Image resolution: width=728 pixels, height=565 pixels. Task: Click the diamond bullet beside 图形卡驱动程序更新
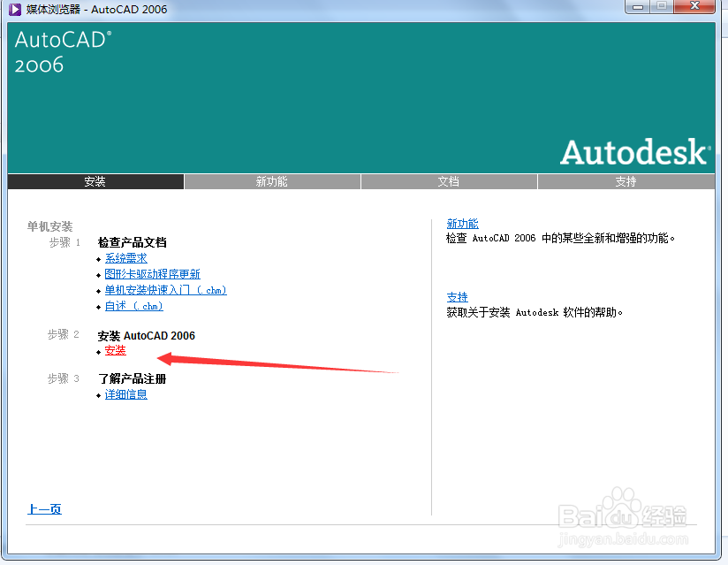[100, 275]
